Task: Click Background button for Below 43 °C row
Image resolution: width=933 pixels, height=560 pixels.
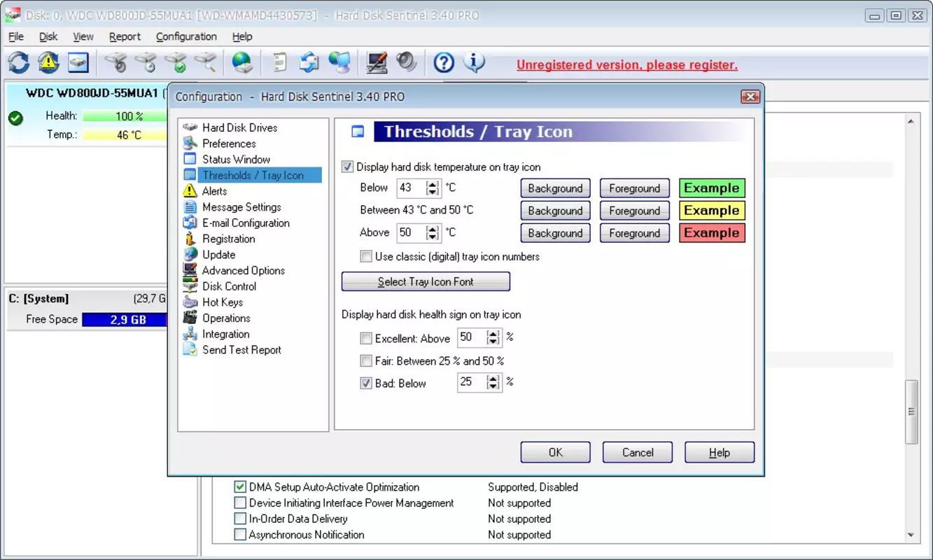Action: [556, 188]
